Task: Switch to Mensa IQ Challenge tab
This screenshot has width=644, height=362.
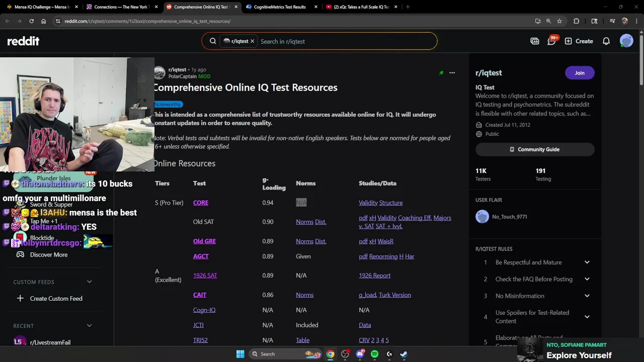Action: [42, 7]
